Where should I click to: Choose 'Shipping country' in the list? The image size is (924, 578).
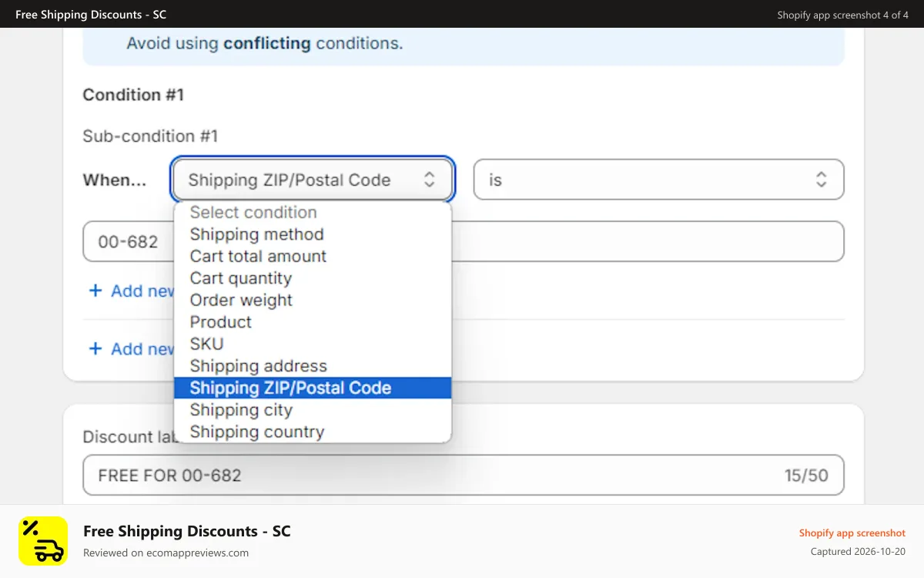(x=313, y=432)
